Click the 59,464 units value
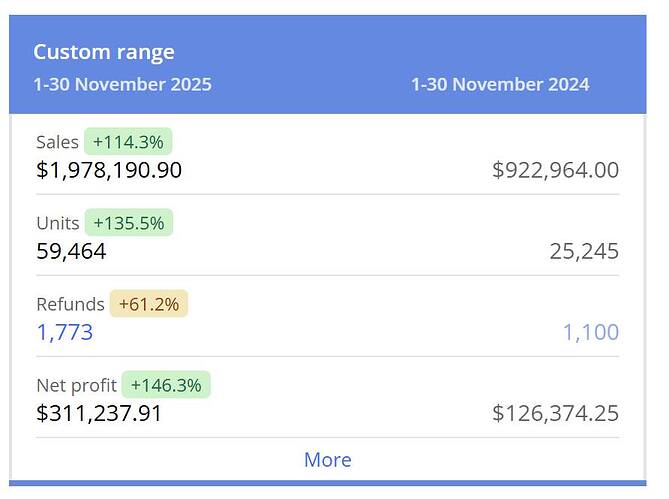This screenshot has width=669, height=499. coord(71,251)
